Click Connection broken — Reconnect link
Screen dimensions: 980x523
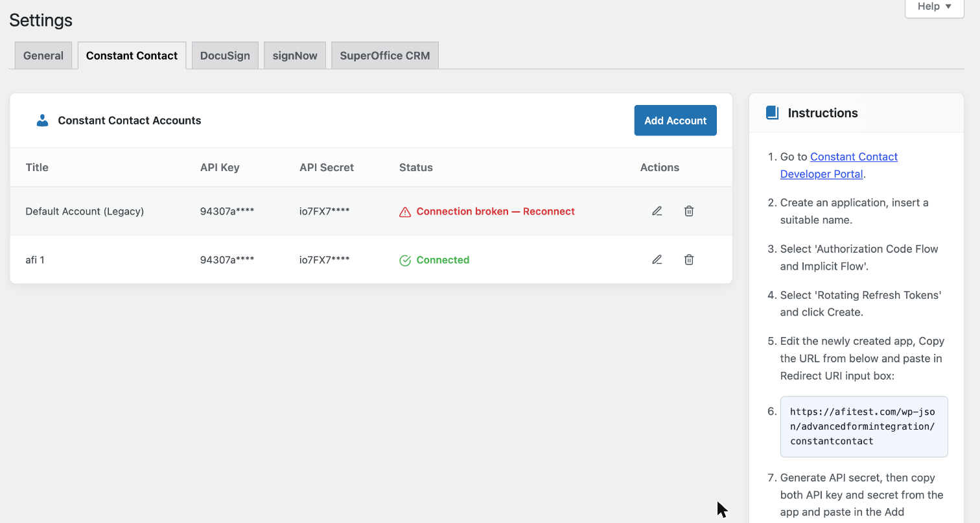(x=496, y=211)
